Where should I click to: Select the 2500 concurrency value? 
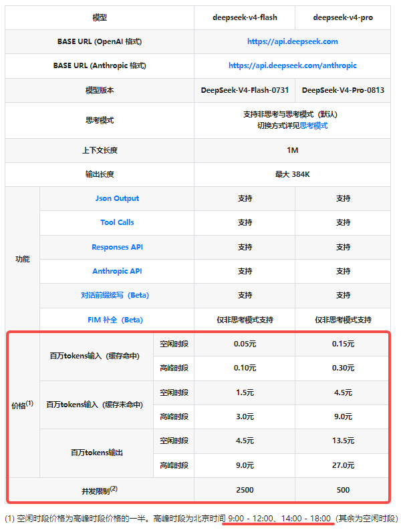pyautogui.click(x=245, y=490)
